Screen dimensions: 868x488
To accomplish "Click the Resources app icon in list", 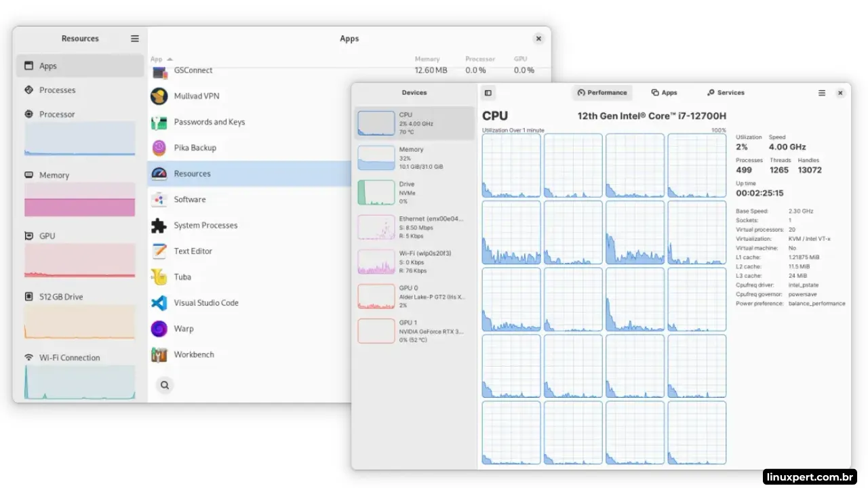I will (159, 174).
